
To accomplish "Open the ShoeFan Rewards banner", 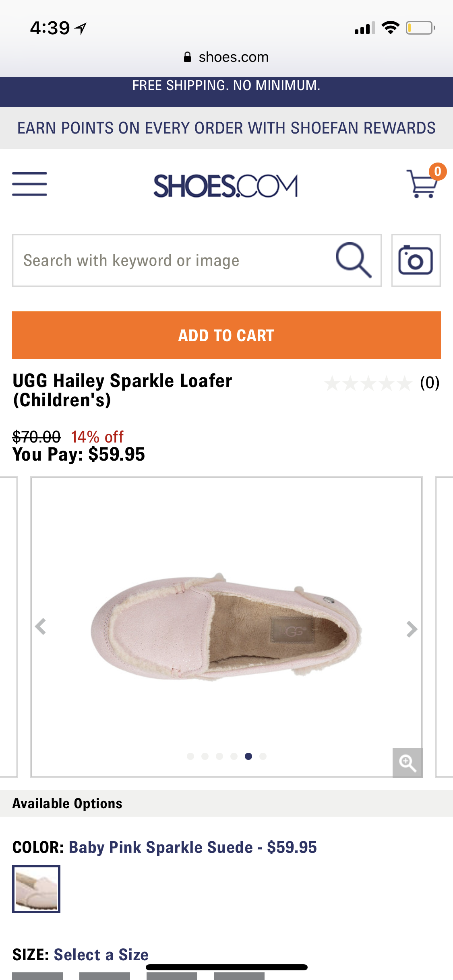I will coord(226,128).
